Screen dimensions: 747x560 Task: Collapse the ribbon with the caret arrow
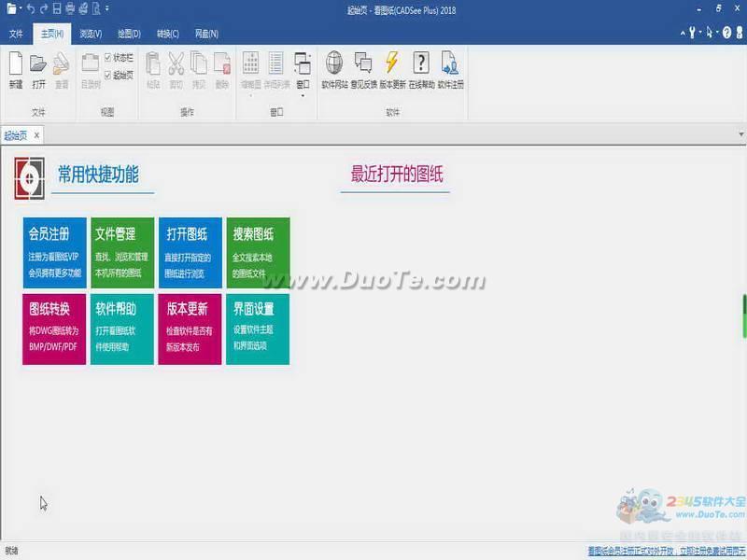[x=683, y=33]
